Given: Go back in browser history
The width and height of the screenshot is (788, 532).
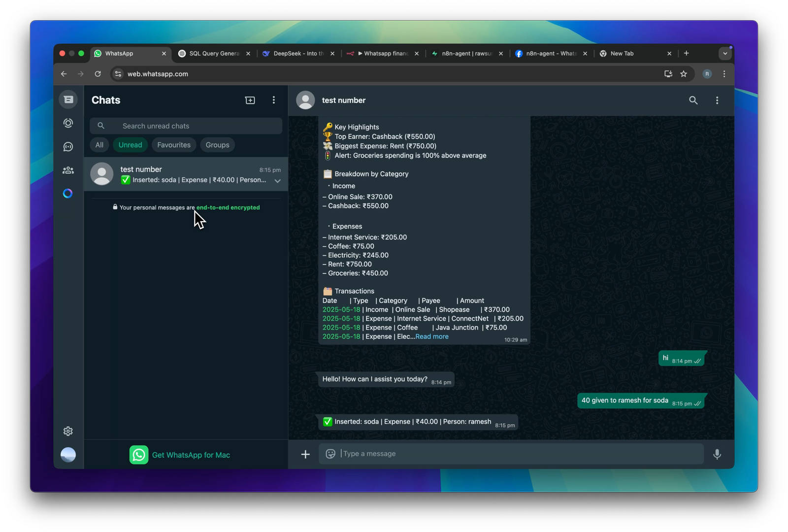Looking at the screenshot, I should (64, 74).
